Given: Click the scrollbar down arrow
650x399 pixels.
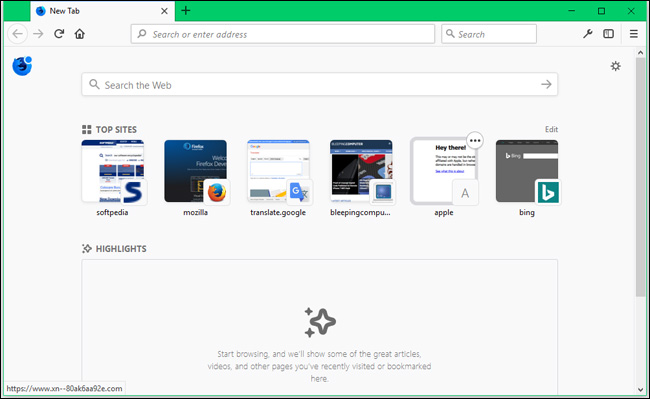Looking at the screenshot, I should tap(641, 389).
